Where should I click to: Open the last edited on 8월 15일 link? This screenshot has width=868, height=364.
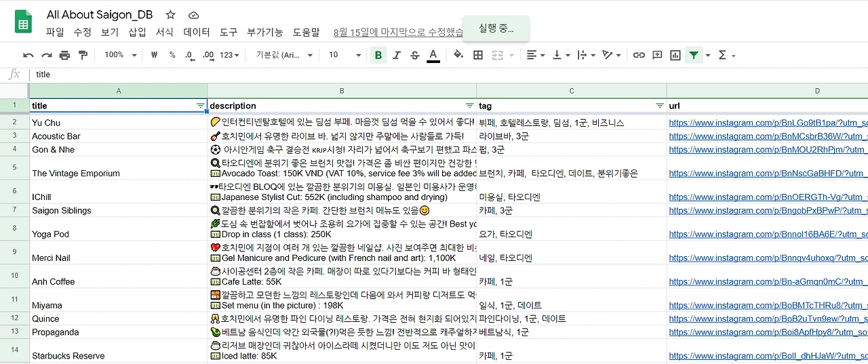399,32
